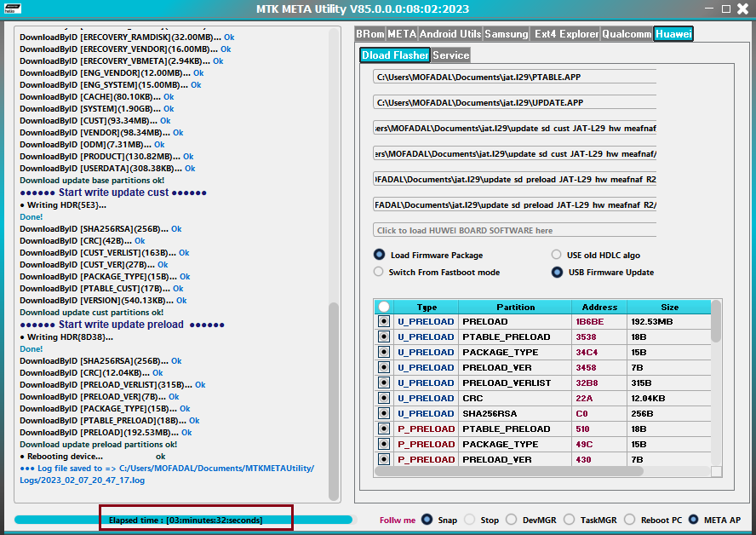Switch to the Samsung tab
The image size is (756, 535).
point(506,35)
